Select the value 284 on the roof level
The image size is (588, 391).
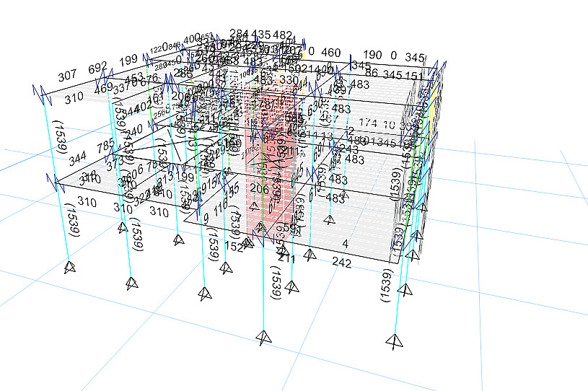point(240,34)
